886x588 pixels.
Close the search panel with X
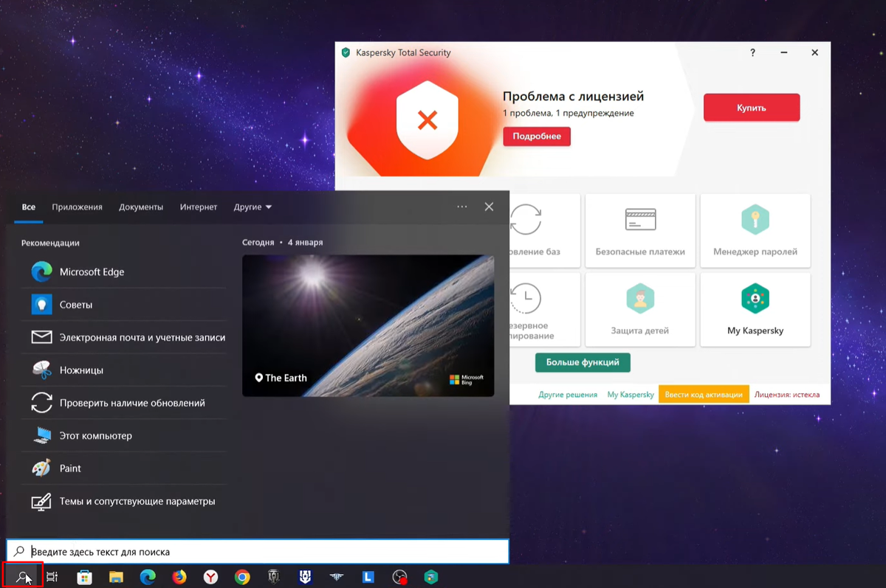click(489, 207)
